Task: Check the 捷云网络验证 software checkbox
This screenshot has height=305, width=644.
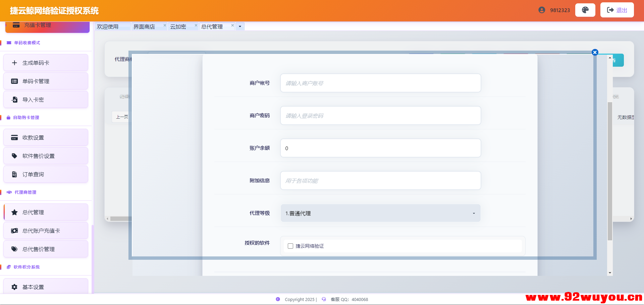Action: click(x=290, y=246)
